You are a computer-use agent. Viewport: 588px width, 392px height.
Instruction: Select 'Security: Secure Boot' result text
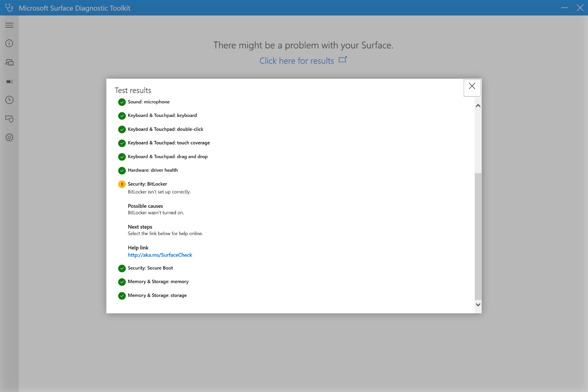[150, 268]
